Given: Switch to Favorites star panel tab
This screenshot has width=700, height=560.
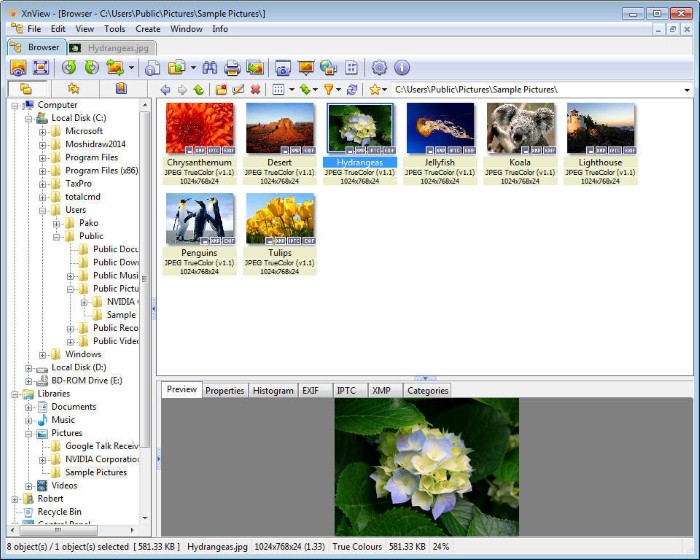Looking at the screenshot, I should pyautogui.click(x=74, y=88).
